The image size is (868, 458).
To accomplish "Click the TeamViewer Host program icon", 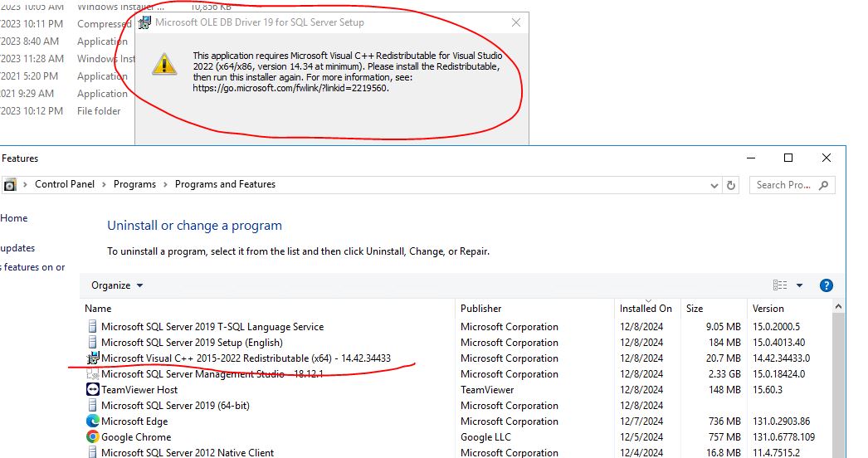I will (x=92, y=389).
